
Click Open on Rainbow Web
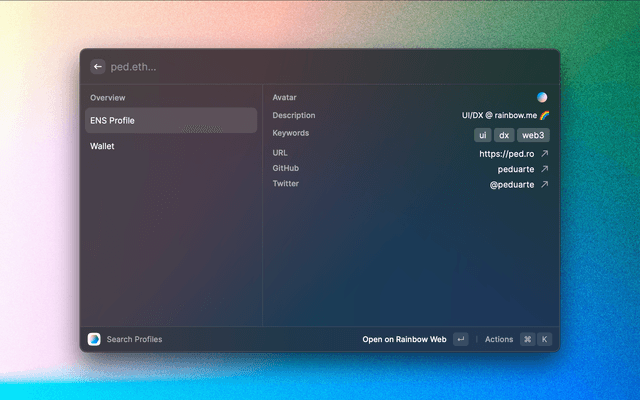pos(404,339)
